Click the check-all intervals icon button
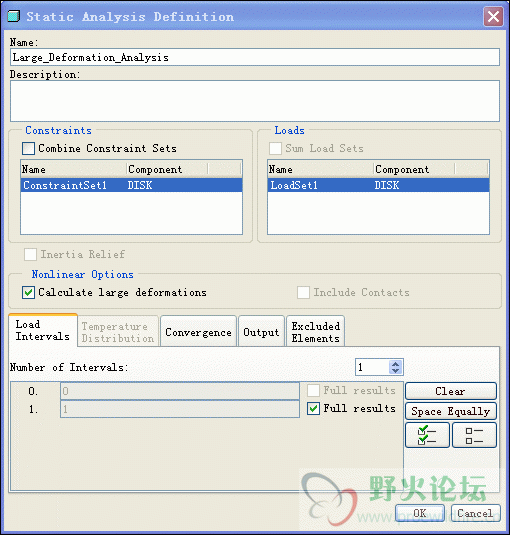Viewport: 510px width, 535px height. pos(427,435)
